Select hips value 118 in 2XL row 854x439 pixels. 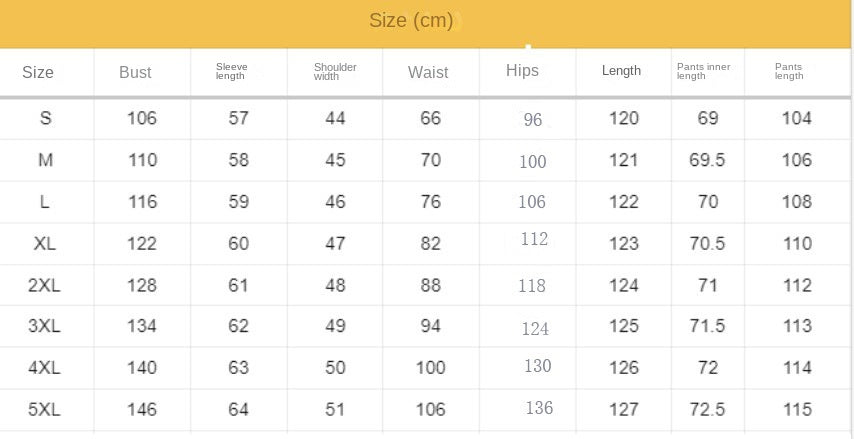coord(532,286)
